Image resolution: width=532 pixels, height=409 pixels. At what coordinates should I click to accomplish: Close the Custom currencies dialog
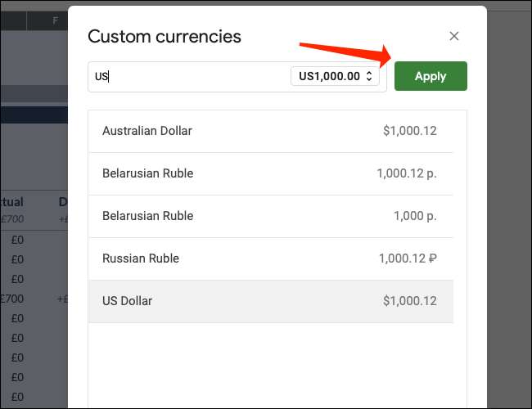(x=454, y=36)
